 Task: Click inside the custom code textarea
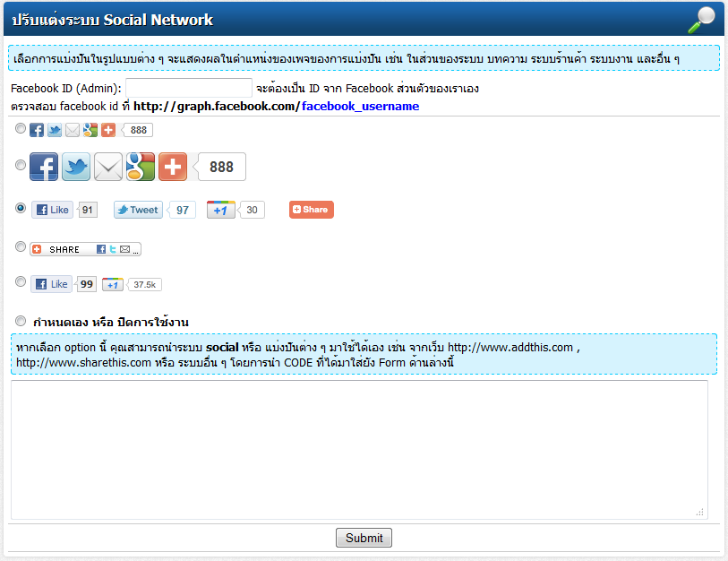[359, 450]
